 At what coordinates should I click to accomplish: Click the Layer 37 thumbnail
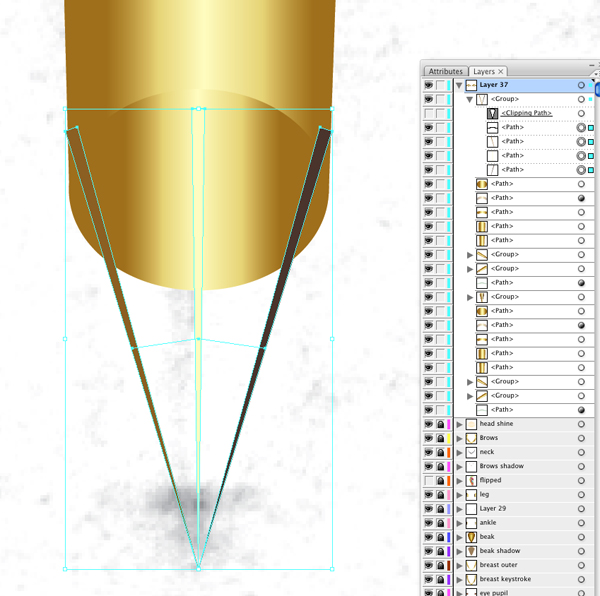tap(471, 85)
